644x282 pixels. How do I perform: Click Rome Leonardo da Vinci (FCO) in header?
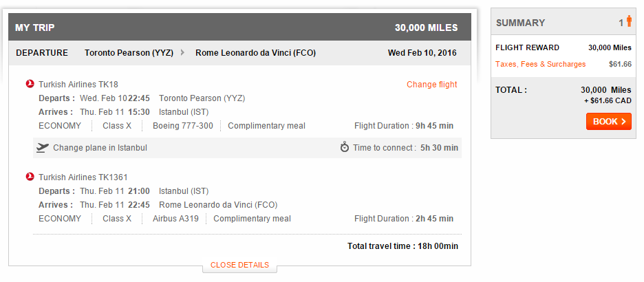click(255, 53)
